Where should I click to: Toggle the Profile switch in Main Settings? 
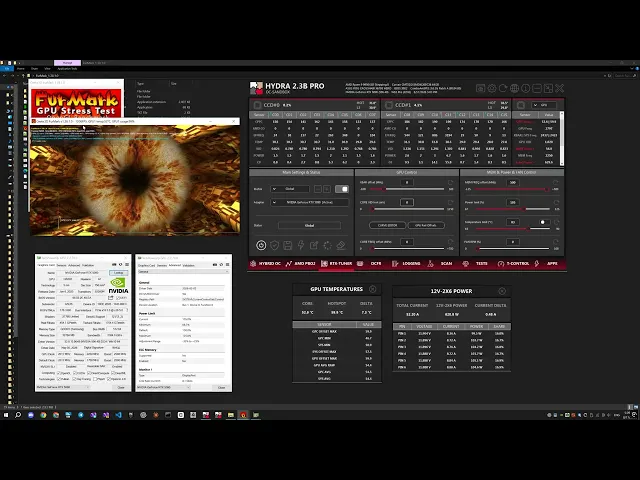point(342,189)
